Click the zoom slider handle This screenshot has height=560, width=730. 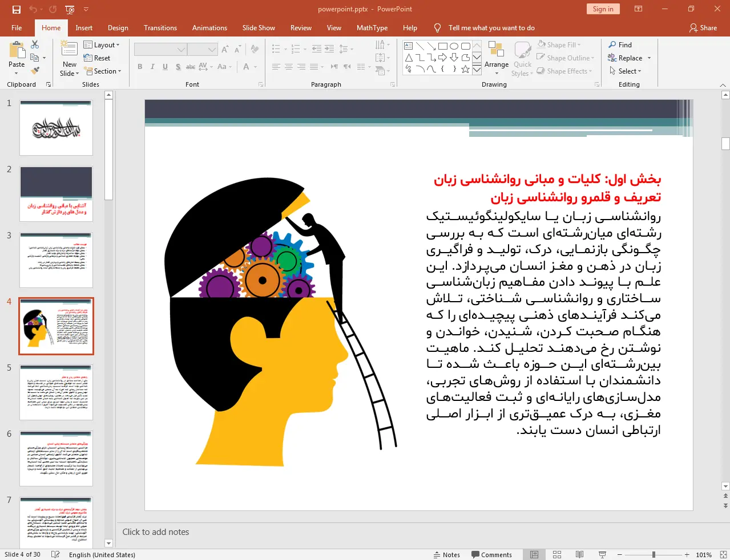click(x=654, y=554)
